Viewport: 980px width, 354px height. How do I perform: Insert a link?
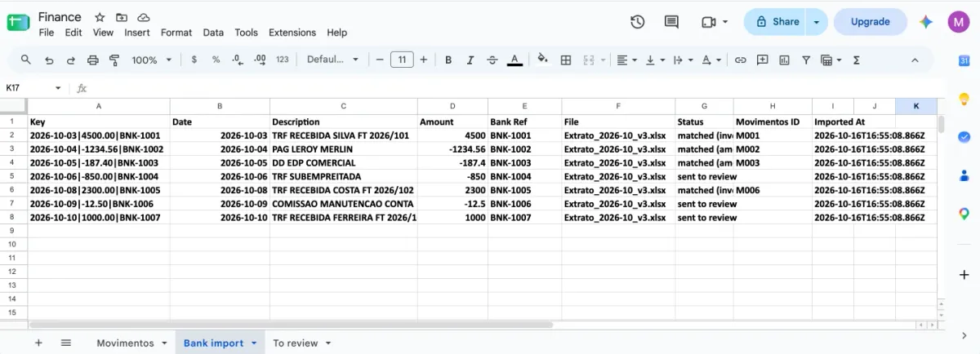(x=741, y=60)
